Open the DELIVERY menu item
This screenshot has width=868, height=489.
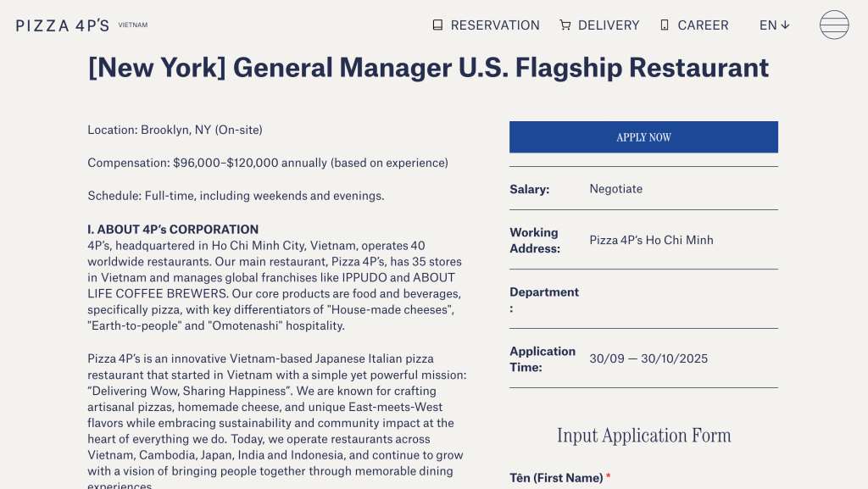pos(609,25)
